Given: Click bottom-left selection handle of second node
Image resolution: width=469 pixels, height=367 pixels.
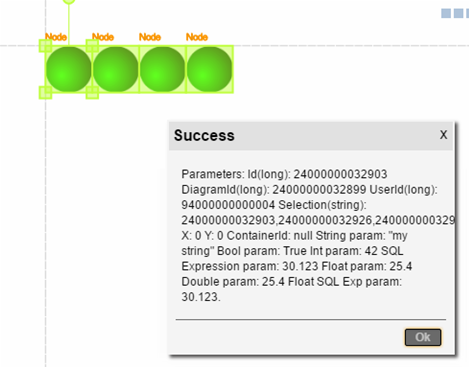Looking at the screenshot, I should click(x=92, y=92).
